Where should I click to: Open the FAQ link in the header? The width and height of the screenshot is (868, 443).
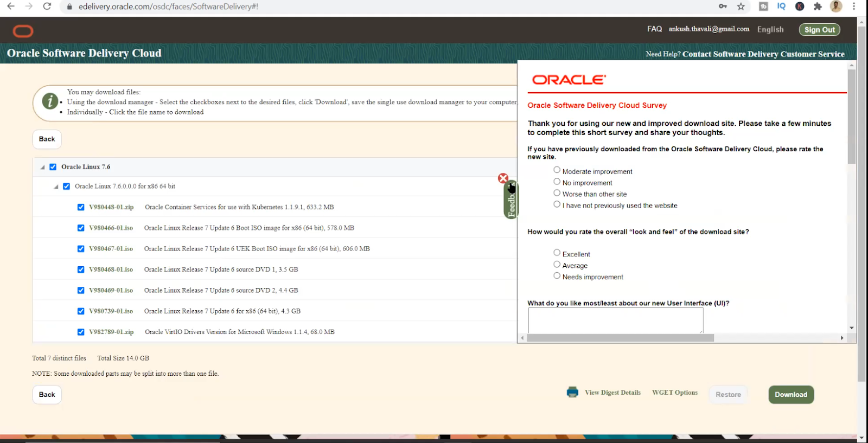(654, 29)
